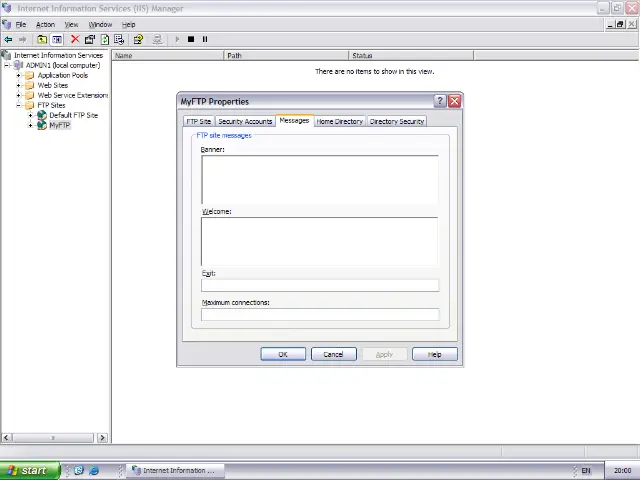
Task: Click the FTP Sites folder icon
Action: [x=29, y=105]
